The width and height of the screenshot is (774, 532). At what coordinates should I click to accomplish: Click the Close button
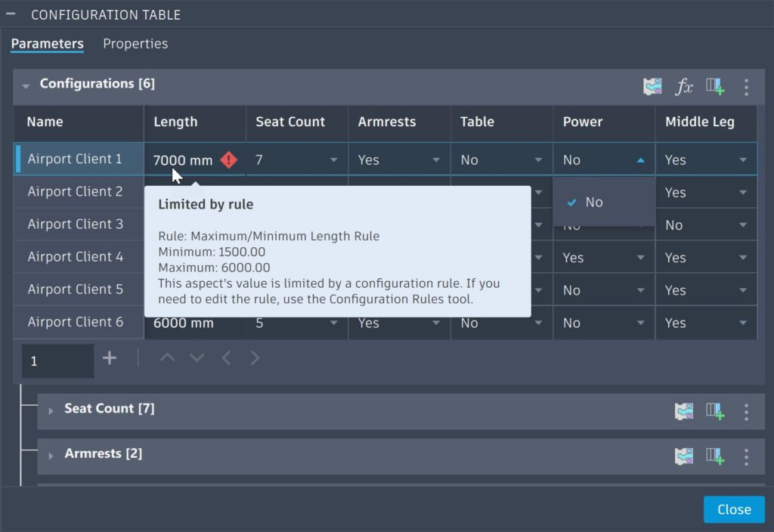click(734, 509)
